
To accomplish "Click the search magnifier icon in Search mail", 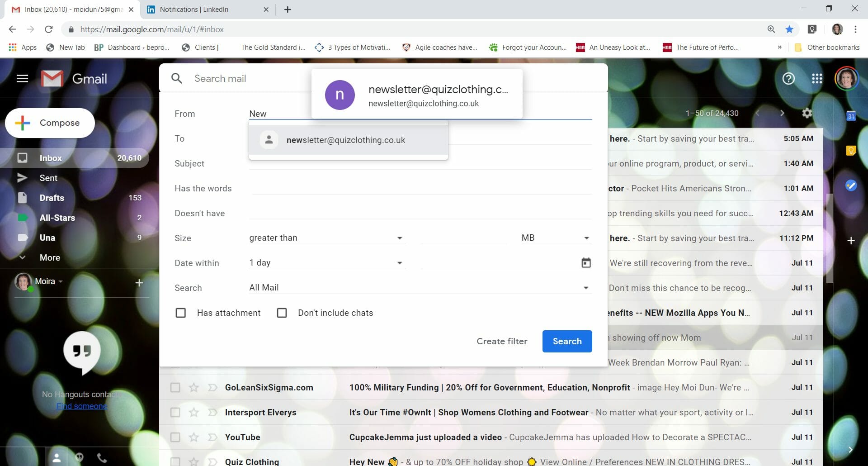I will point(177,79).
